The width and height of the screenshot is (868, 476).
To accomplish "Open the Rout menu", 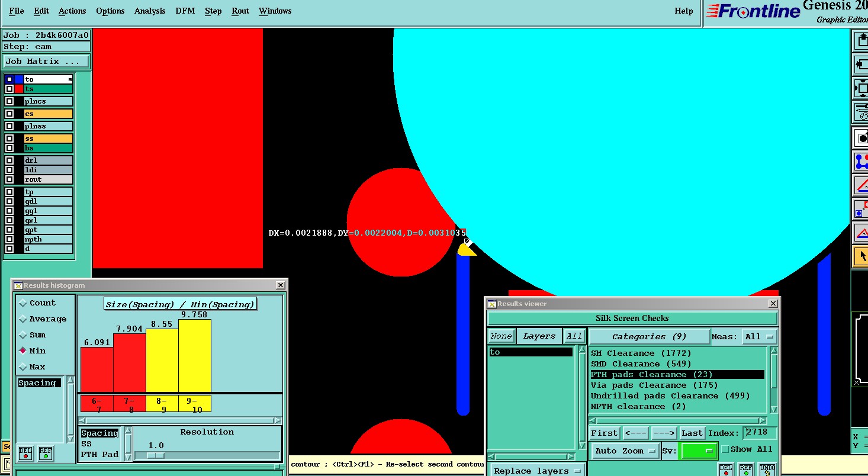I will point(240,11).
